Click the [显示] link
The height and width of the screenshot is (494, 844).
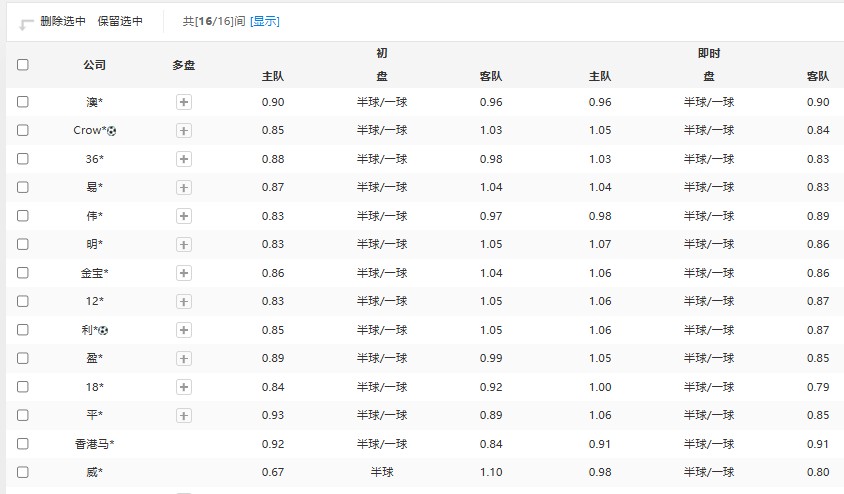[x=265, y=21]
